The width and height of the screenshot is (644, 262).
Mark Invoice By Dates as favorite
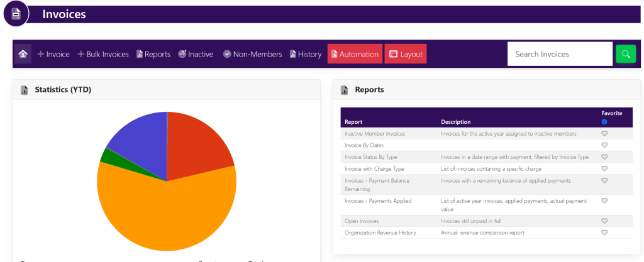pos(604,145)
